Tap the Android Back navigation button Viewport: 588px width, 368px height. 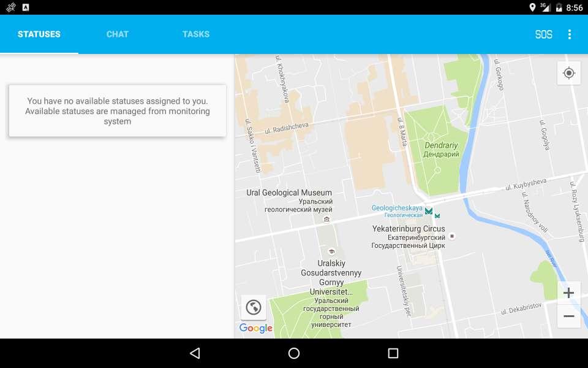pyautogui.click(x=195, y=353)
